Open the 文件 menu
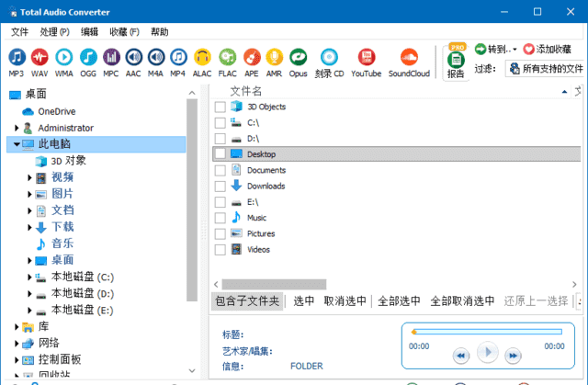This screenshot has width=588, height=385. [x=19, y=32]
